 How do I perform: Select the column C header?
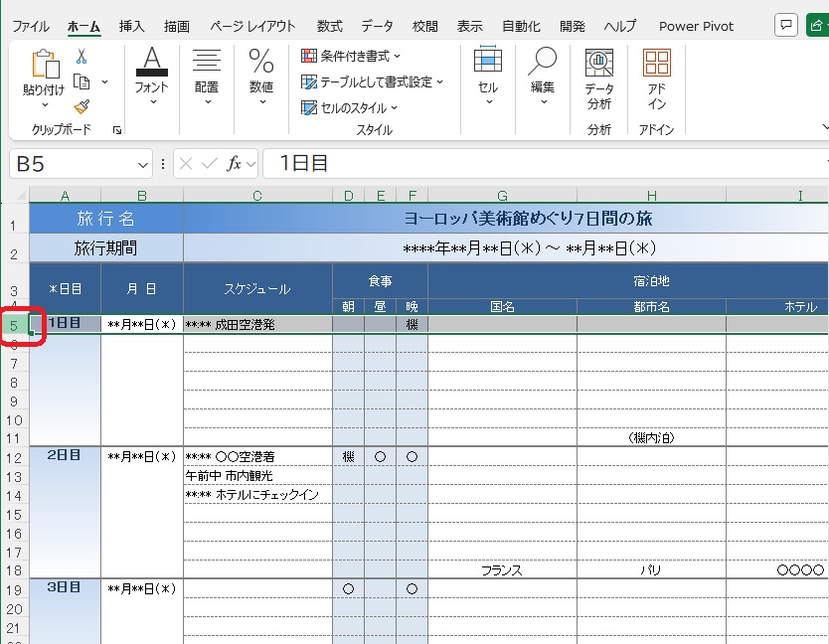[257, 195]
